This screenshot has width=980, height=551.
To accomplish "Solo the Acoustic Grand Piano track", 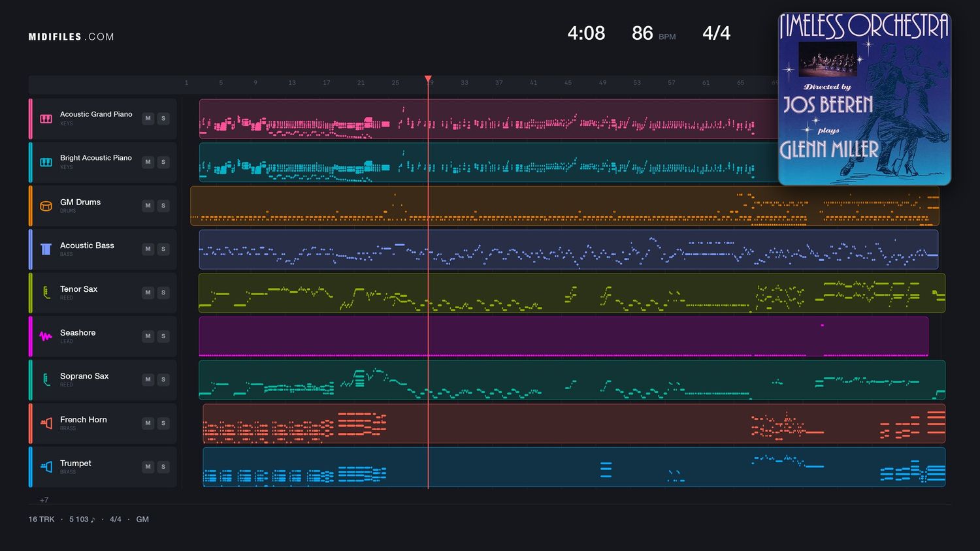I will click(x=163, y=118).
